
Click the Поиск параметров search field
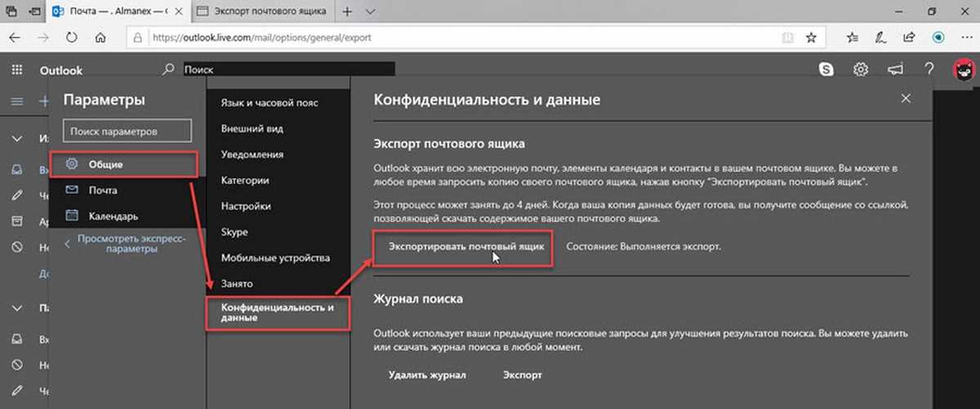coord(127,131)
